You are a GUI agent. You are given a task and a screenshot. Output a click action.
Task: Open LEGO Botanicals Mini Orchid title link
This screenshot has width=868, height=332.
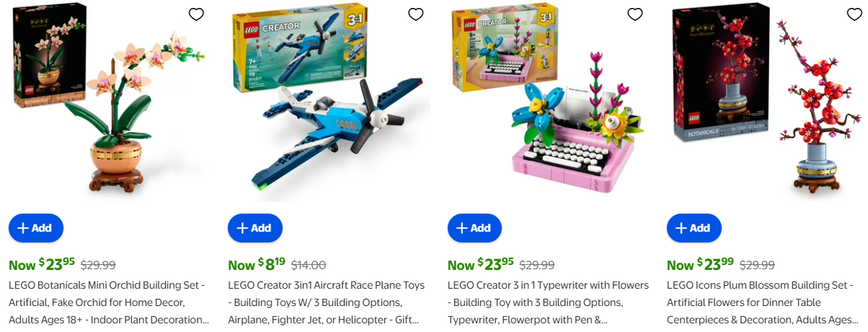[109, 302]
